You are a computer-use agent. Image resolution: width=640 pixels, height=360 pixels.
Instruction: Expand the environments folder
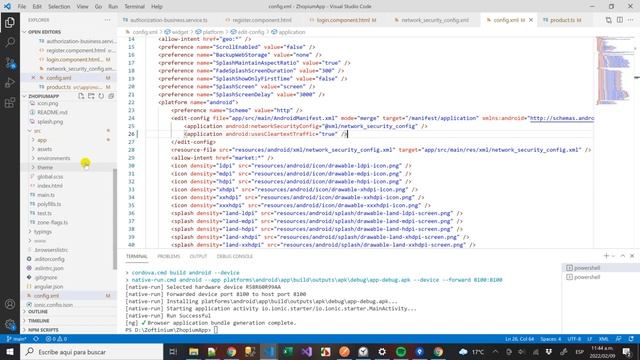(53, 158)
